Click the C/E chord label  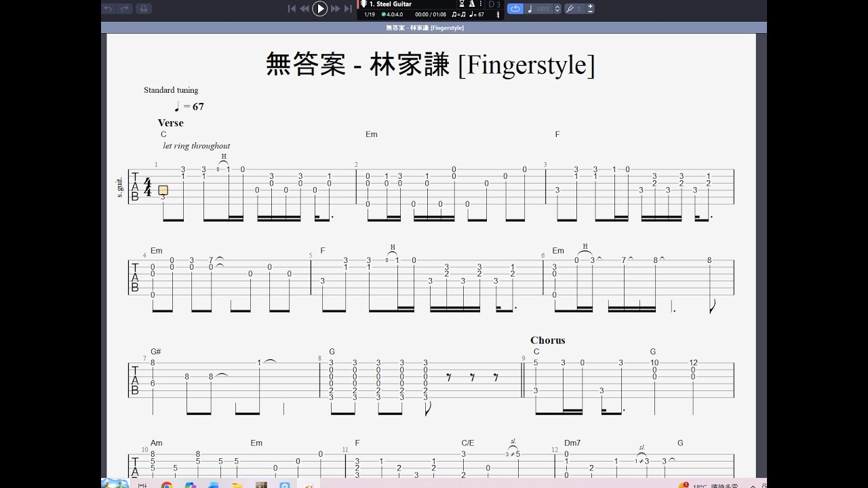point(468,443)
